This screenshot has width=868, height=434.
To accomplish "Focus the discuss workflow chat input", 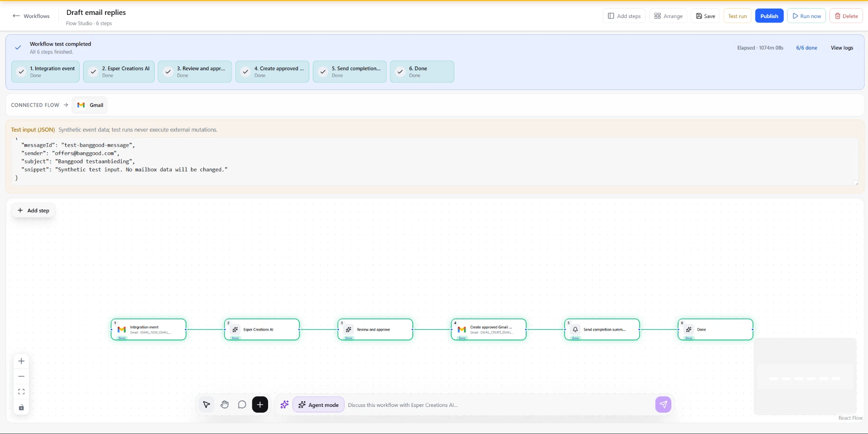I will click(x=500, y=405).
